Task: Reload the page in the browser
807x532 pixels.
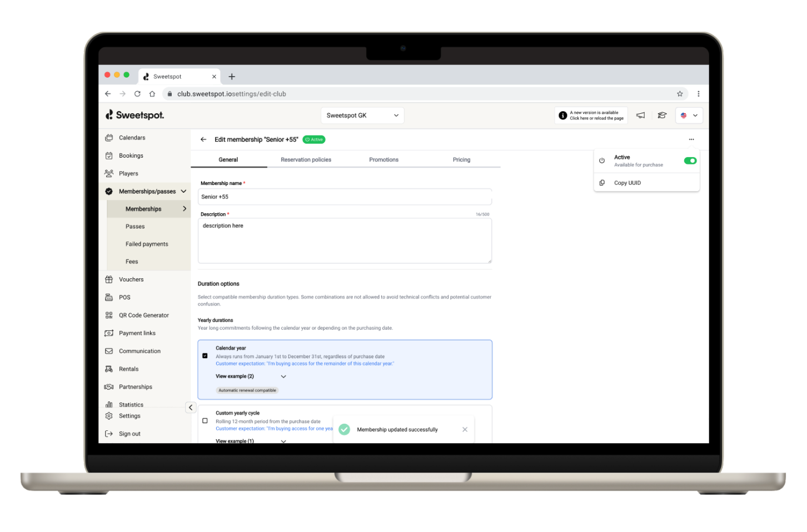Action: click(x=137, y=94)
